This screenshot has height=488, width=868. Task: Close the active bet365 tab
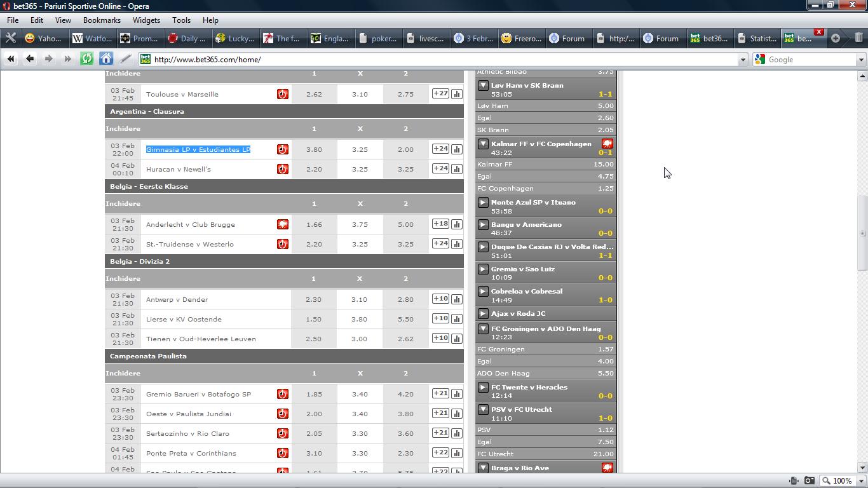click(x=819, y=32)
